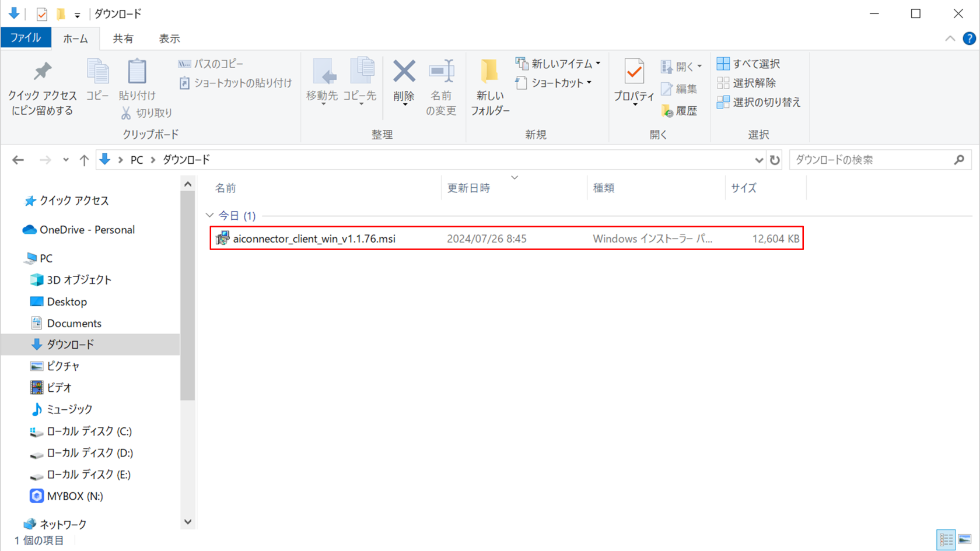This screenshot has height=551, width=980.
Task: Open the address bar history dropdown arrow
Action: point(758,160)
